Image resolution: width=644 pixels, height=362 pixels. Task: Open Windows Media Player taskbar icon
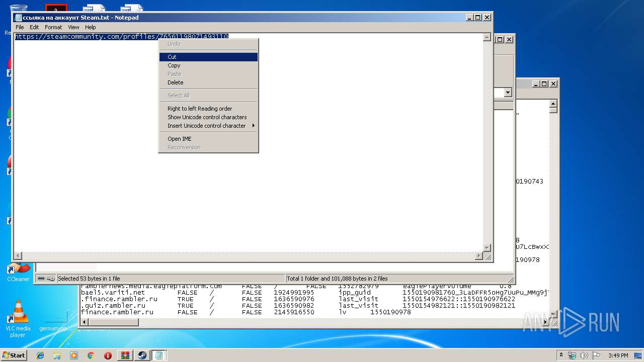coord(74,355)
